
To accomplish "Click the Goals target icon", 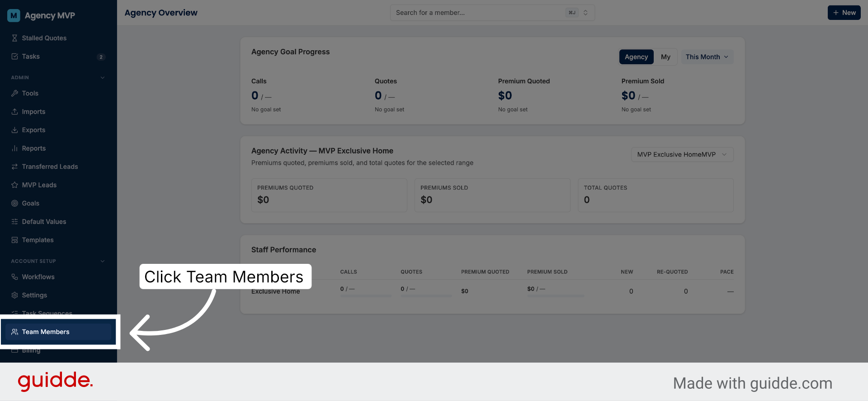I will point(14,203).
